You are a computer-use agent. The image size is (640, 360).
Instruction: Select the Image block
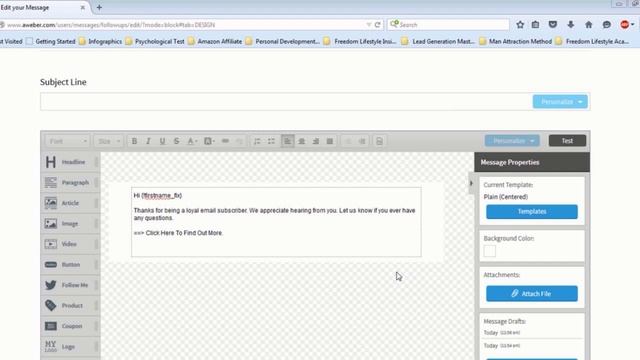(70, 224)
